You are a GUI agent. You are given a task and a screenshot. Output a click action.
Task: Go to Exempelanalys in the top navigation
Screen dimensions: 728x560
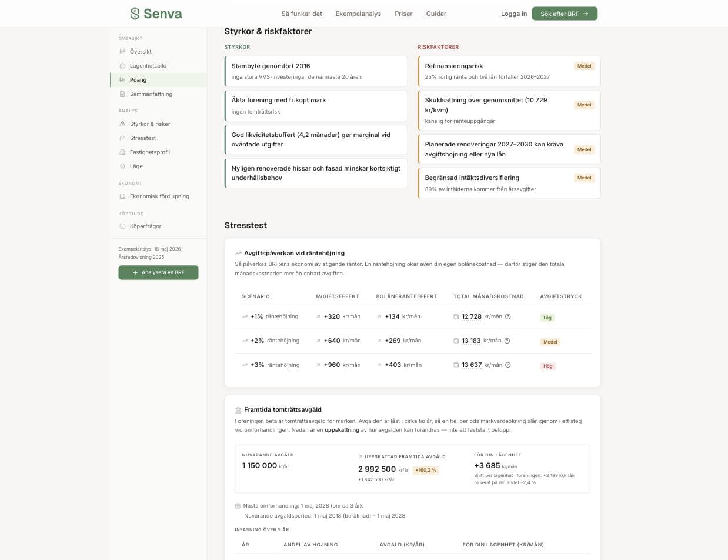point(358,14)
